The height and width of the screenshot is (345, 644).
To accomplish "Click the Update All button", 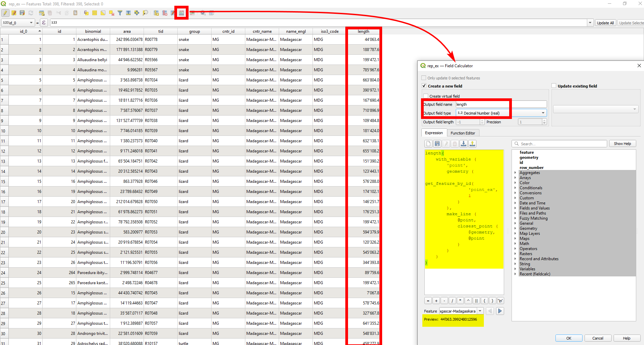I will (x=605, y=23).
